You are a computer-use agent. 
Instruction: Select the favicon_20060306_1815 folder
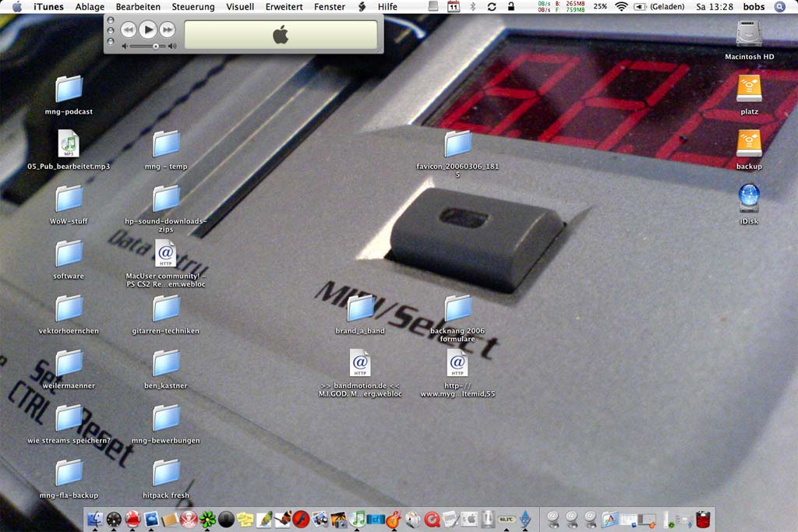(x=457, y=143)
